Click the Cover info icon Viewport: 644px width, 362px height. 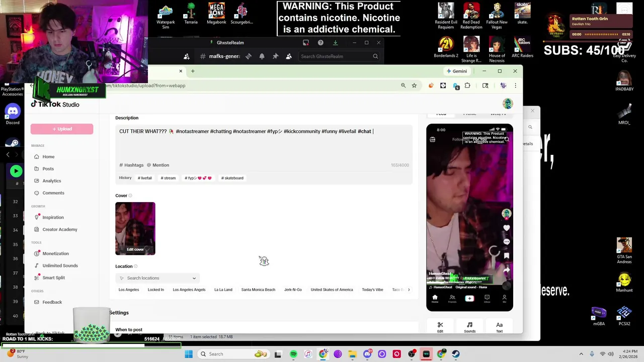pyautogui.click(x=130, y=196)
